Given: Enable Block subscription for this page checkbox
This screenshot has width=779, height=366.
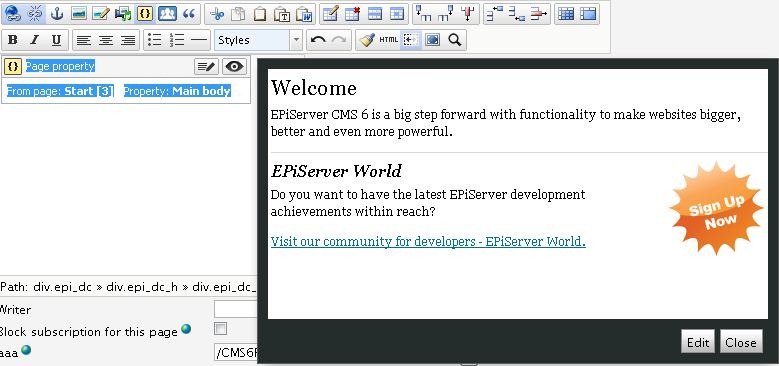Looking at the screenshot, I should click(220, 328).
